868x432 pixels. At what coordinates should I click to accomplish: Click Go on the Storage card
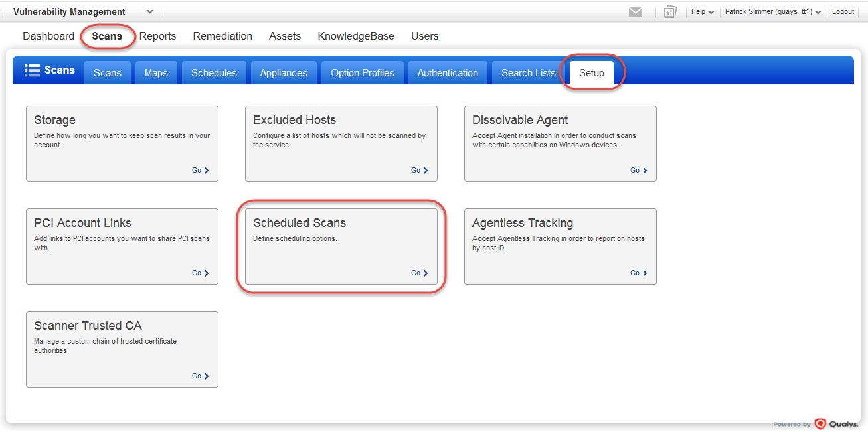tap(199, 170)
